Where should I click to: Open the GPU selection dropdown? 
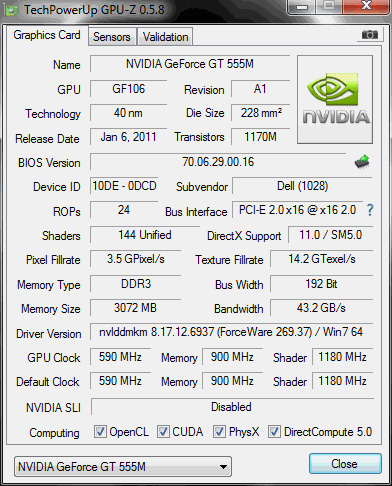click(x=123, y=467)
